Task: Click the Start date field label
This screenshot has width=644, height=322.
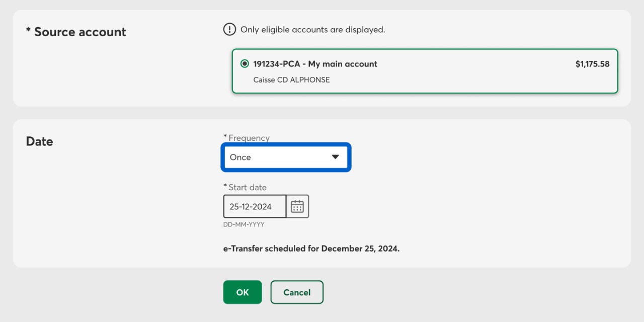Action: pos(247,187)
